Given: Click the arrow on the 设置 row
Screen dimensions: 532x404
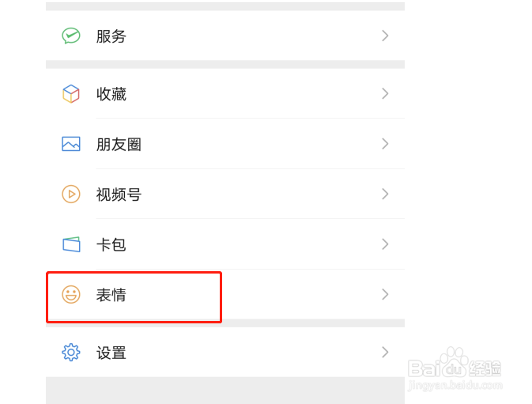Looking at the screenshot, I should click(385, 352).
